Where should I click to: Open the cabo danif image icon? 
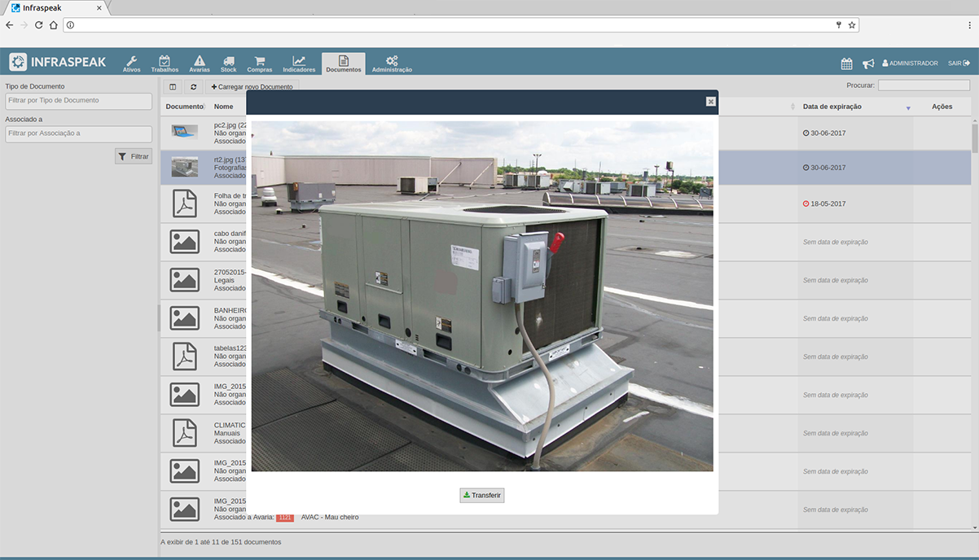coord(185,242)
